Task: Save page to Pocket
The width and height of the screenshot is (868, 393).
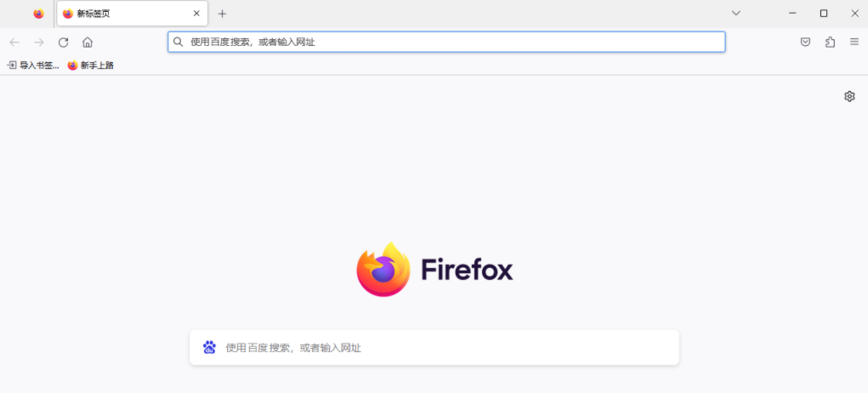Action: tap(805, 42)
